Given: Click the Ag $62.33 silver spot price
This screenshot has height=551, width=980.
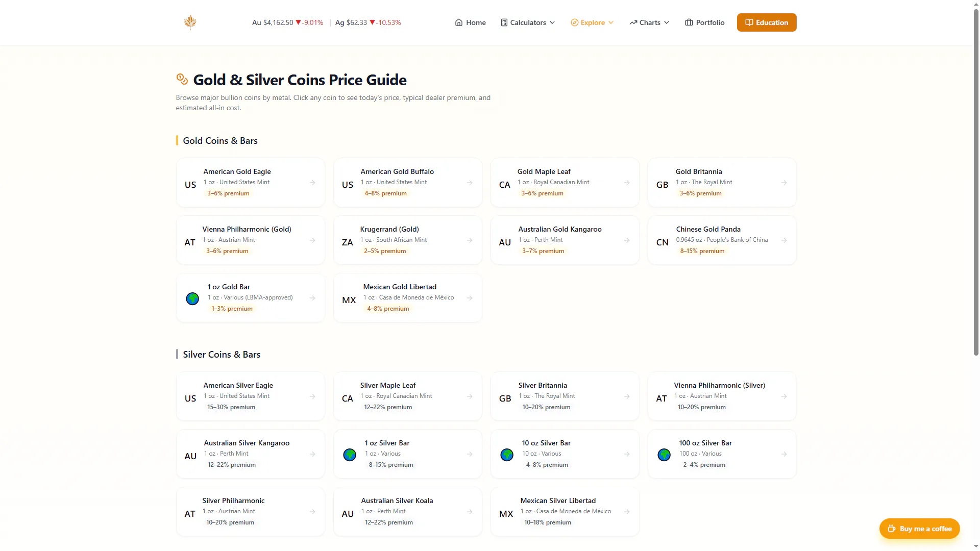Looking at the screenshot, I should click(x=351, y=22).
